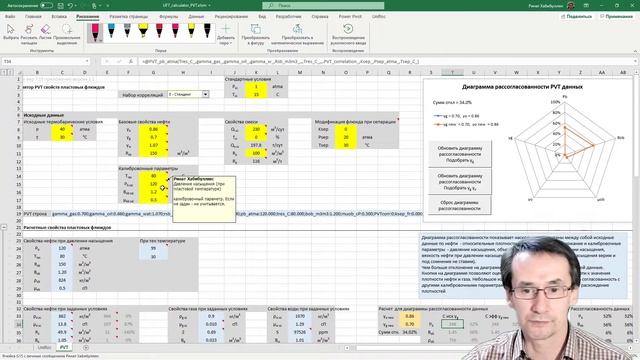Click the vertical scrollbar
The image size is (640, 360).
[x=636, y=127]
